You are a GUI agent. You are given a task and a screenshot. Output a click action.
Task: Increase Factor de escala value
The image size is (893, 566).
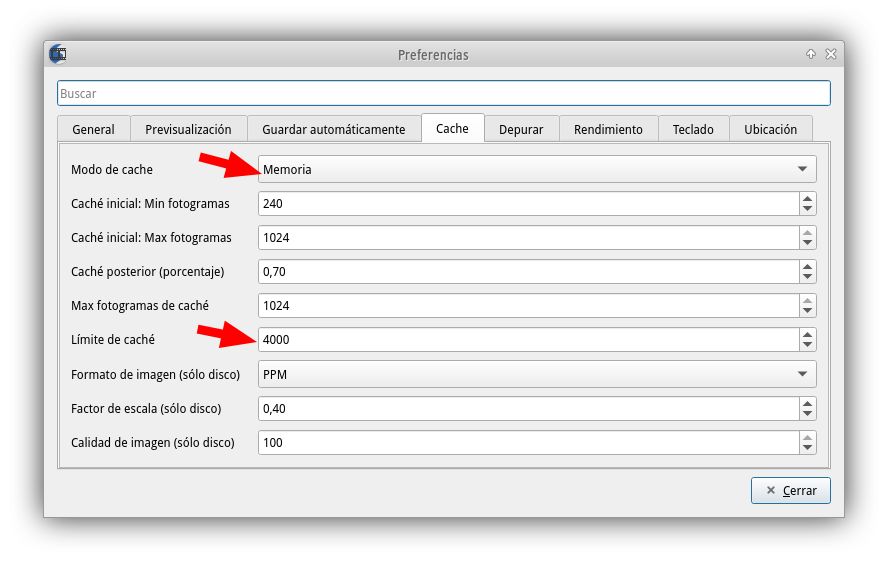[807, 403]
